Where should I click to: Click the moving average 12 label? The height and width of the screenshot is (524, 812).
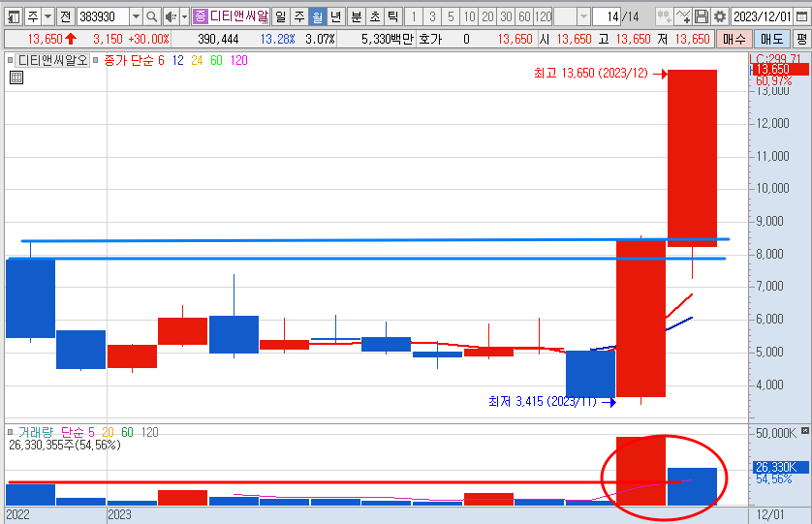point(177,61)
